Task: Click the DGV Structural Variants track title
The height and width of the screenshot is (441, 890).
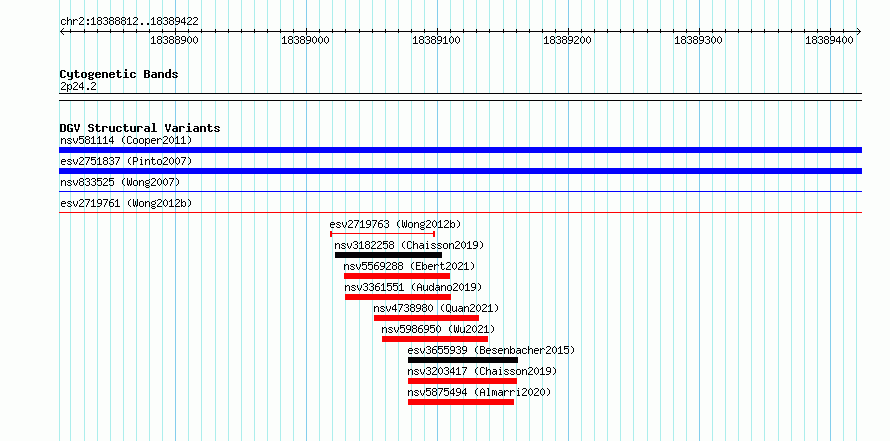Action: pos(140,128)
